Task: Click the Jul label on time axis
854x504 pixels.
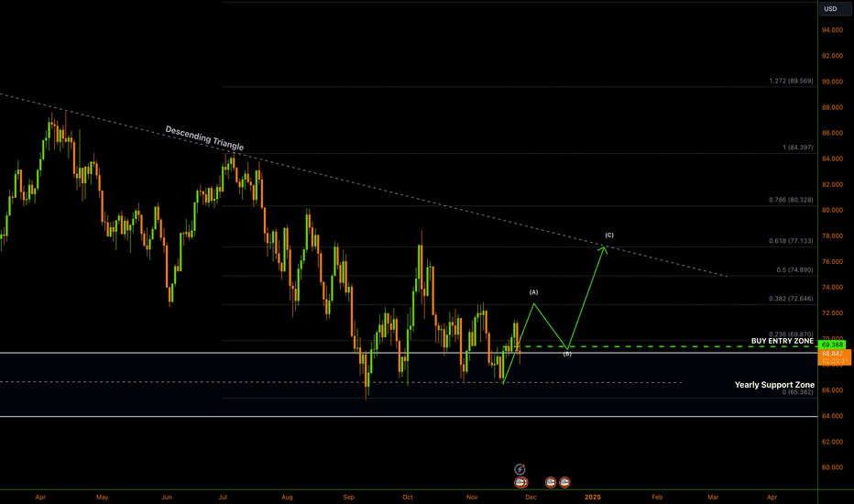Action: (223, 498)
